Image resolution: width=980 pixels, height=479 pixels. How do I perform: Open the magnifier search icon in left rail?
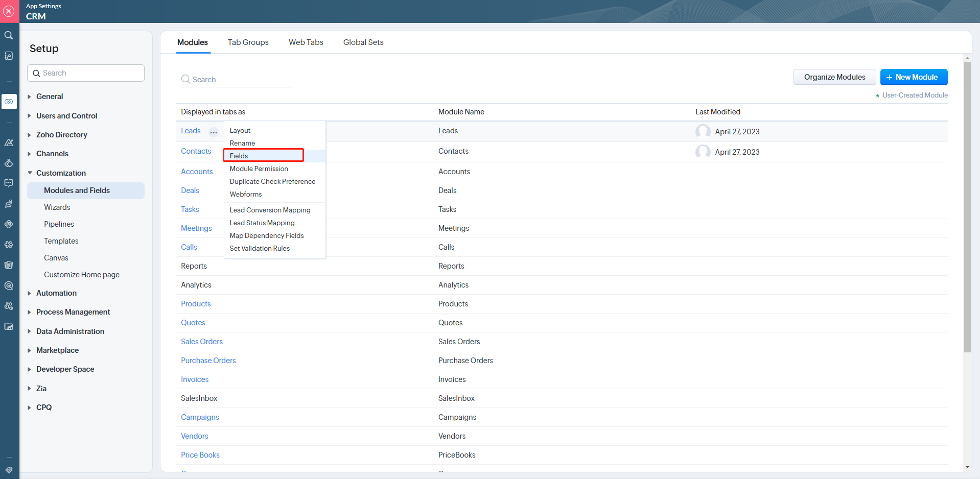(x=9, y=35)
